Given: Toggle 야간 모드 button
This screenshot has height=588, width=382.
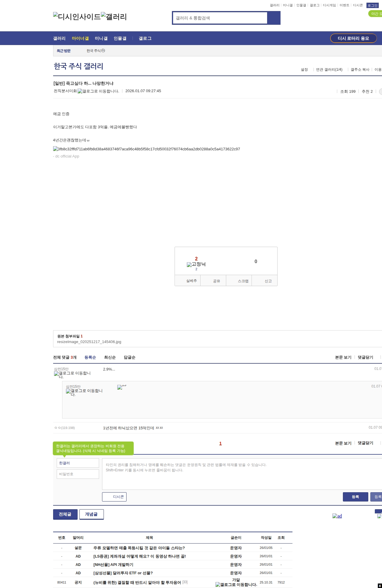Looking at the screenshot, I should click(x=375, y=14).
